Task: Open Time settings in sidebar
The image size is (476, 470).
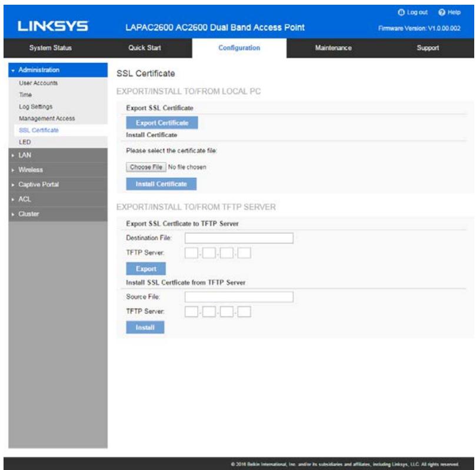Action: point(25,95)
